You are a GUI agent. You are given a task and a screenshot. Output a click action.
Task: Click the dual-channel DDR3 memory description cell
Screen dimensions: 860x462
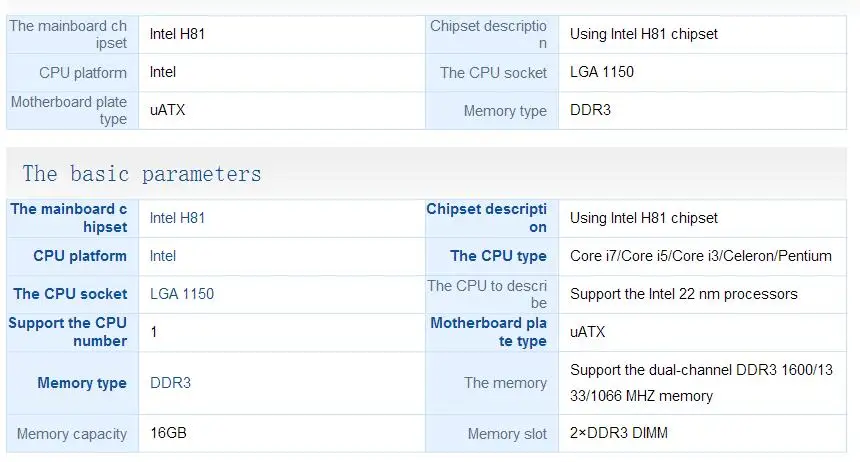pyautogui.click(x=701, y=383)
